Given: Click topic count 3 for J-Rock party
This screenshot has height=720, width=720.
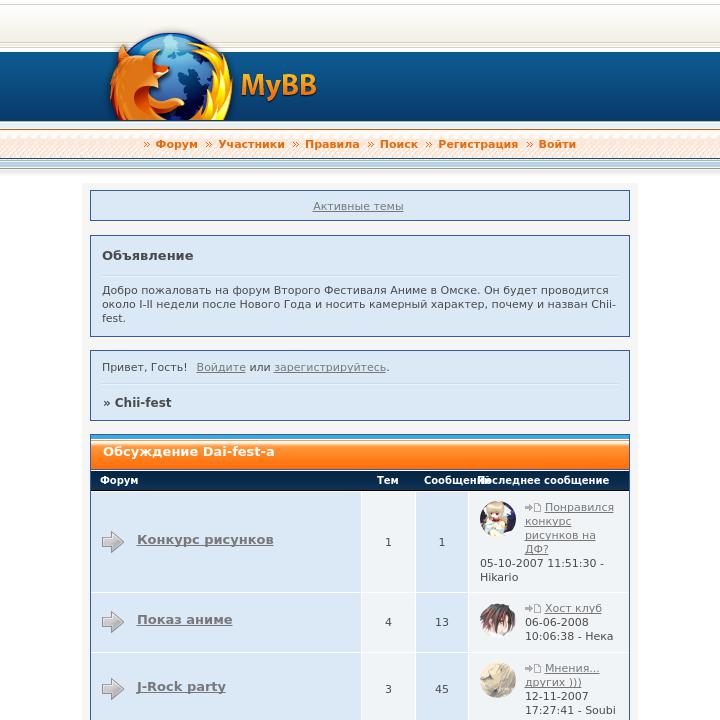Looking at the screenshot, I should click(x=388, y=689).
